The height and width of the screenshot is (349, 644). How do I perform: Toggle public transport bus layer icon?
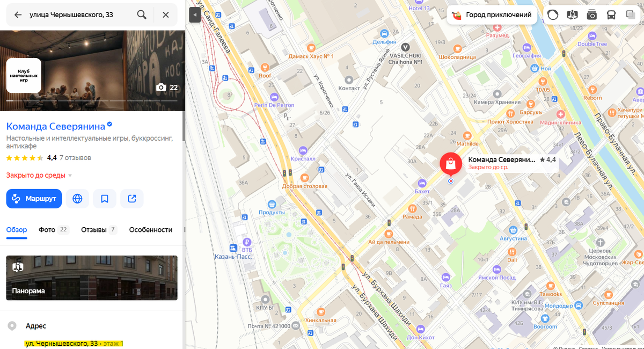[611, 15]
